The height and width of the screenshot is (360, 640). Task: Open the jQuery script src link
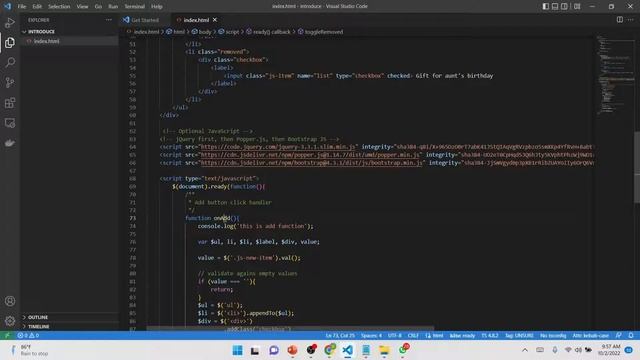tap(278, 147)
